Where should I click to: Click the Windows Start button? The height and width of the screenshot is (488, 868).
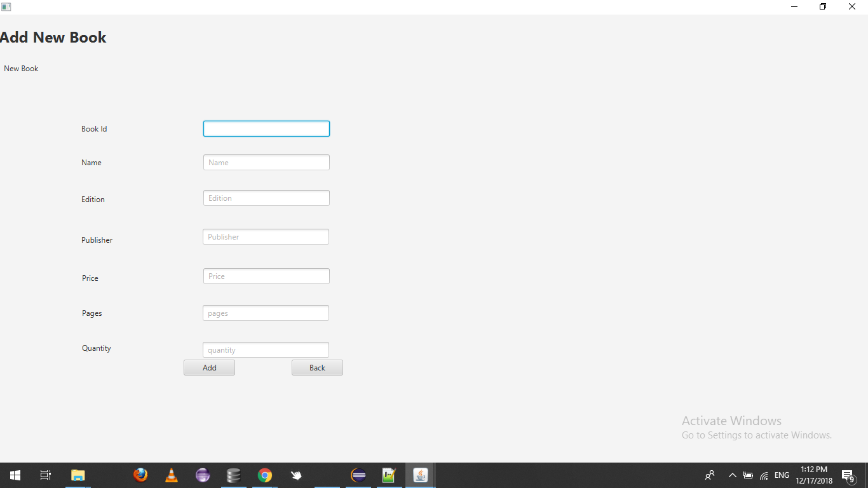15,475
